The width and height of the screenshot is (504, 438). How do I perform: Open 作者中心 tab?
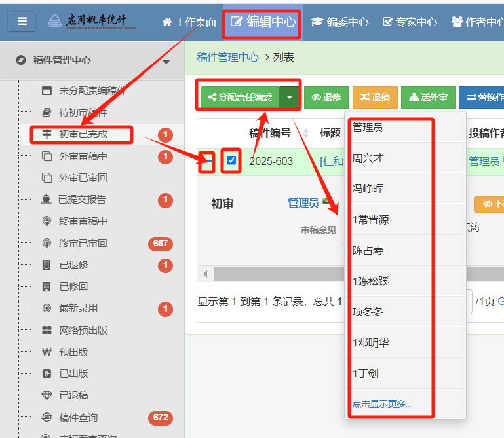pos(478,22)
